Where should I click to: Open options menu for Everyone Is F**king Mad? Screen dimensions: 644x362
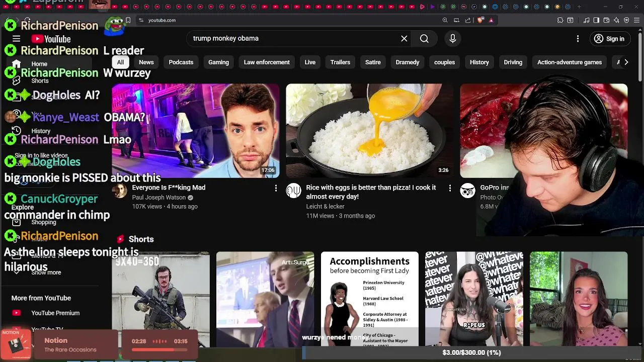point(276,188)
